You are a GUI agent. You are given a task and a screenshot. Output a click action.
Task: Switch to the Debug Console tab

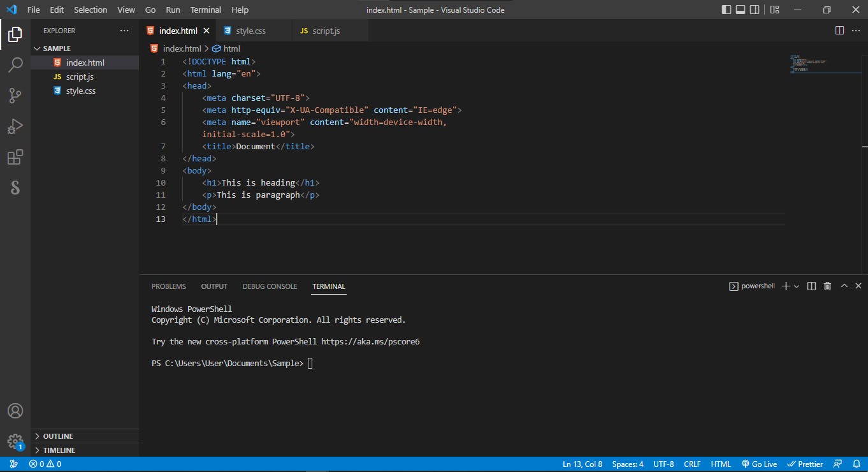click(x=270, y=286)
